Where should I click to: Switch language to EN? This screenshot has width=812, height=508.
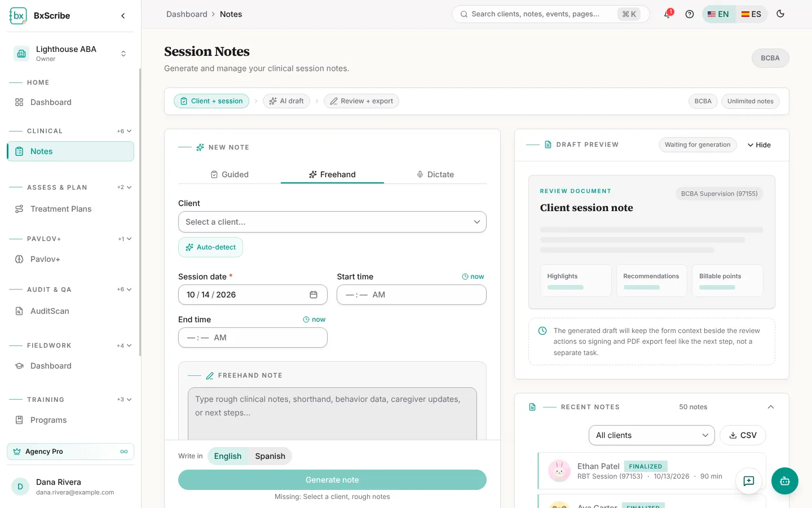pos(718,14)
